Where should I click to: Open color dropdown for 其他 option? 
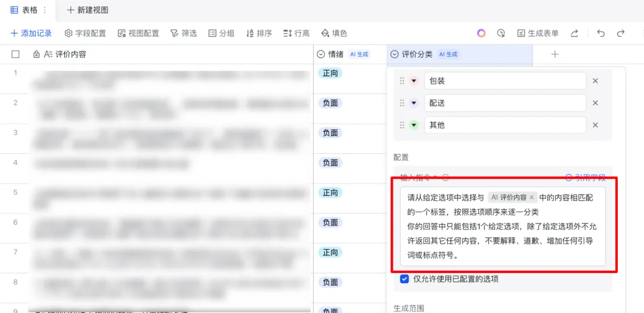pyautogui.click(x=414, y=125)
